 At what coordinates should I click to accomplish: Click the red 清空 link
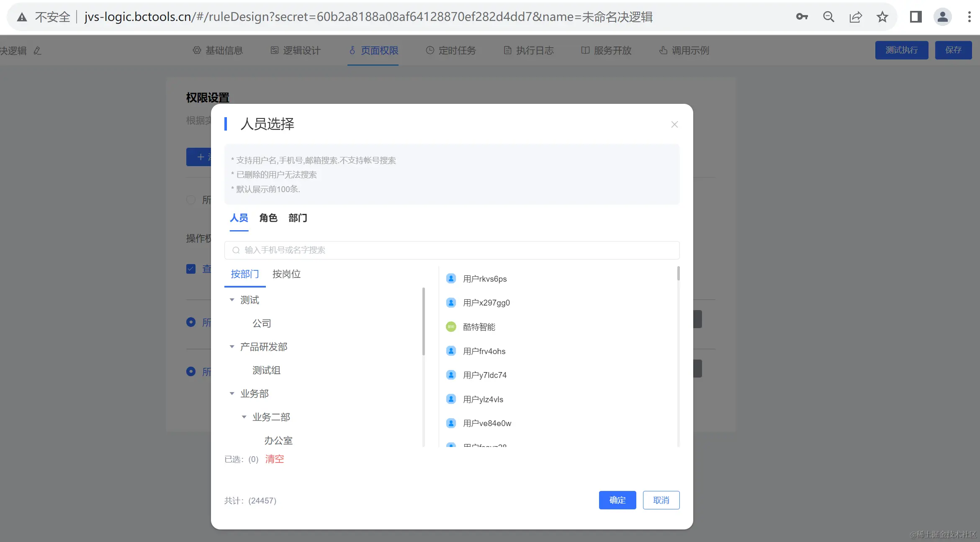(x=275, y=459)
